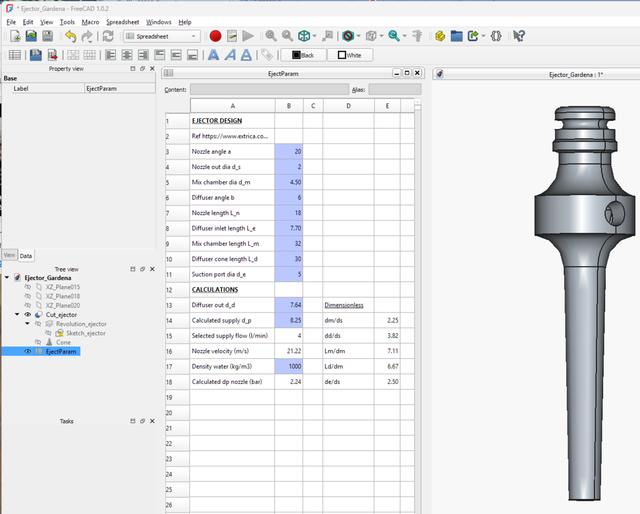
Task: Open the macros dialog icon
Action: coord(232,36)
